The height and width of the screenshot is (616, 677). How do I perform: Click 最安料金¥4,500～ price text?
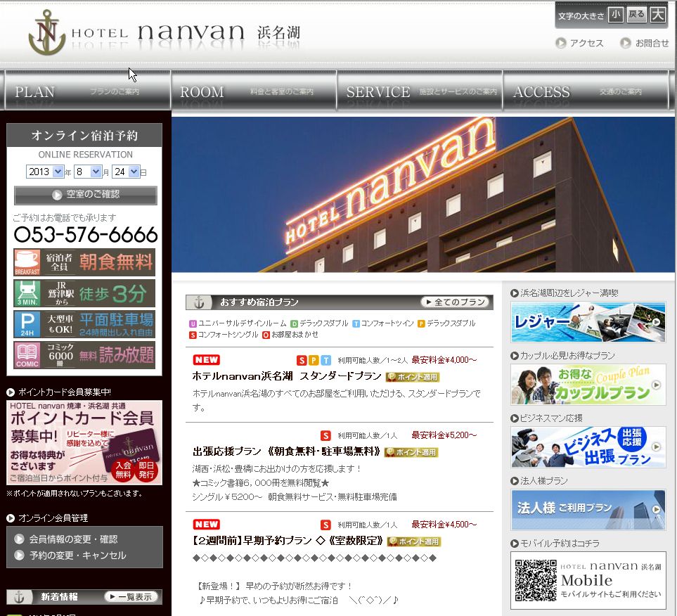[x=444, y=525]
